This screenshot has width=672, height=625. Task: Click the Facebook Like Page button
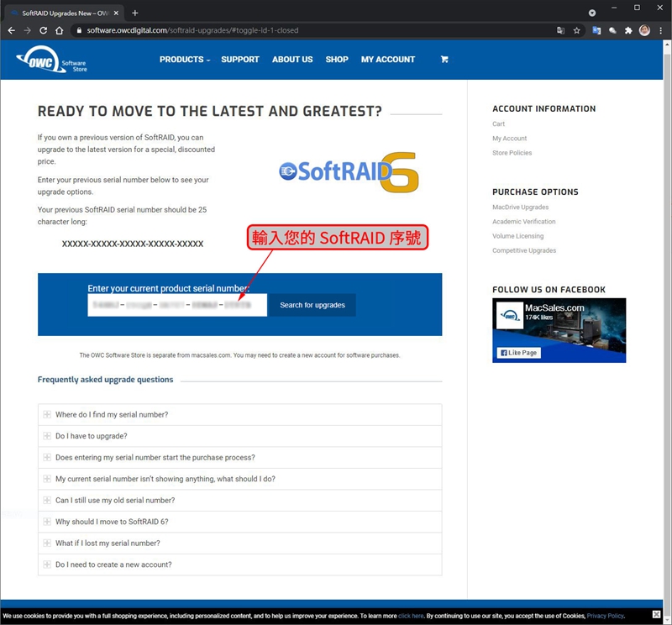519,352
